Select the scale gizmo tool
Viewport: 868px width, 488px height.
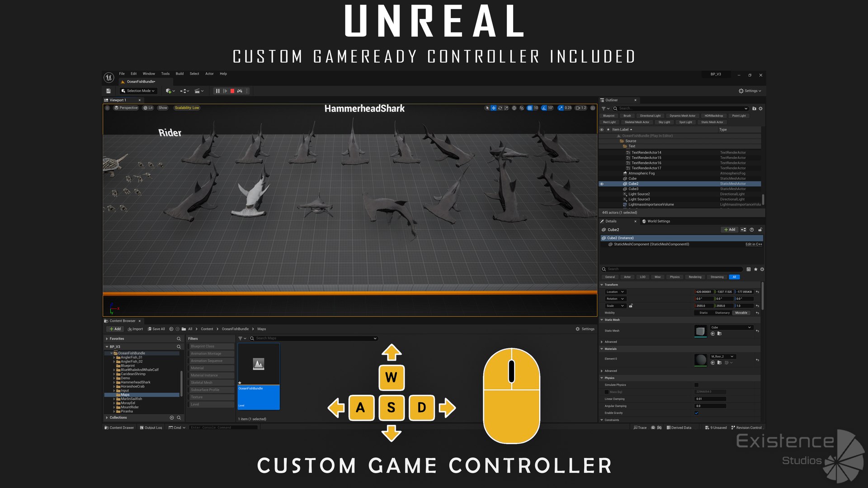click(506, 108)
